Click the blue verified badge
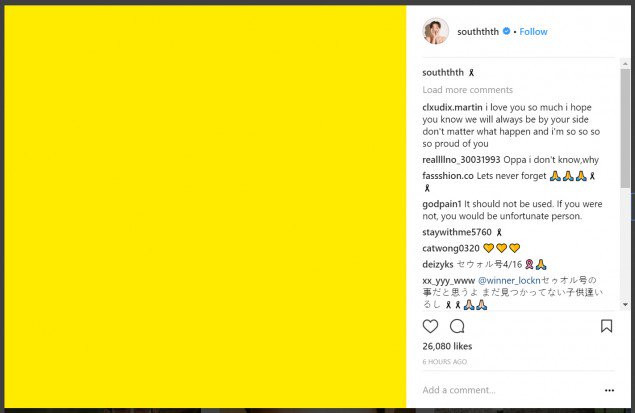 click(507, 32)
